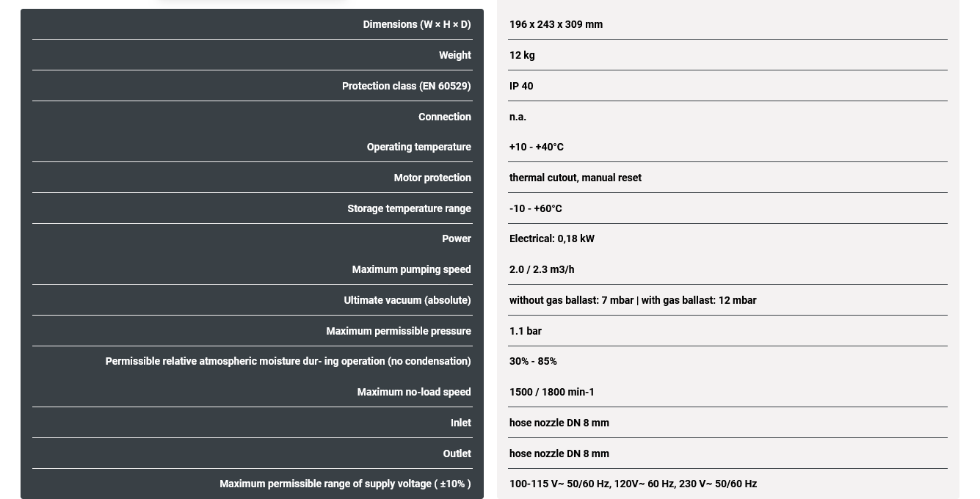Select the thermal cutout, manual reset text

click(575, 178)
